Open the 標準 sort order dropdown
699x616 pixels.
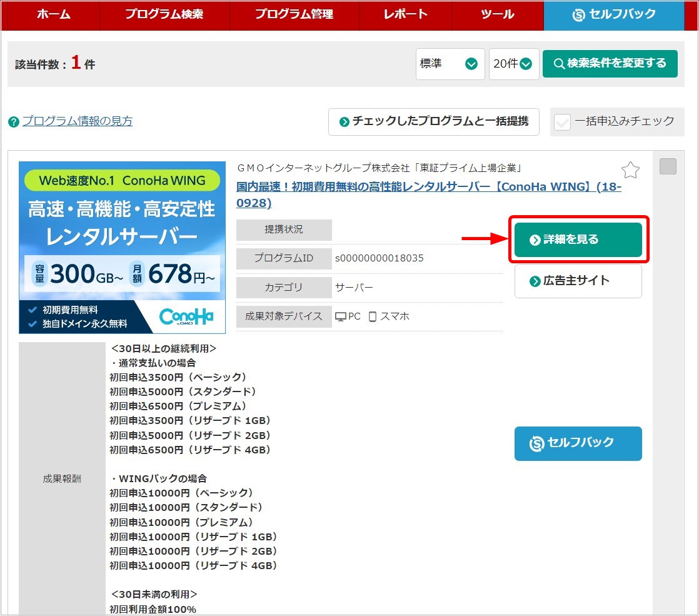coord(450,63)
